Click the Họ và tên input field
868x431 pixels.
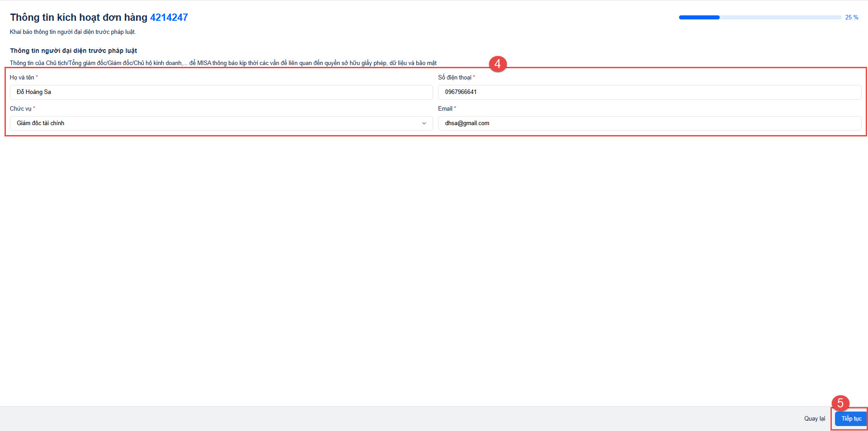coord(221,92)
